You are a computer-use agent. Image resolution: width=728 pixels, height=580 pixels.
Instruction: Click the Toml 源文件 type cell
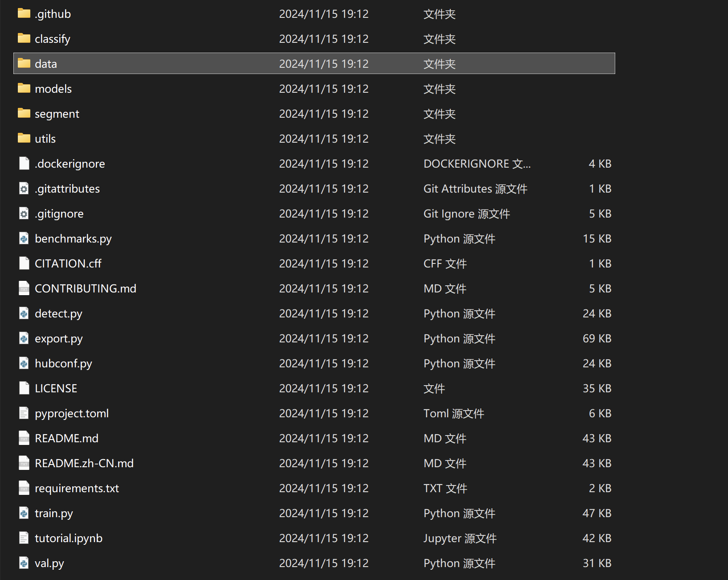(454, 413)
